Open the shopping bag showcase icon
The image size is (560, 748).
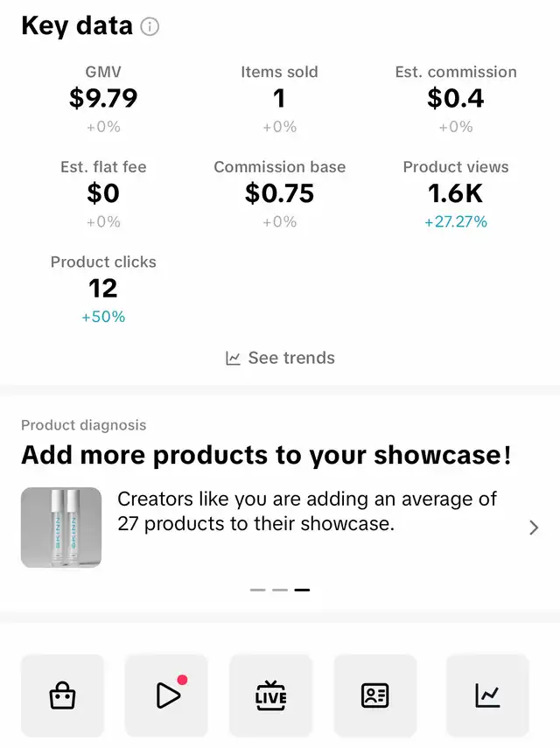point(62,696)
